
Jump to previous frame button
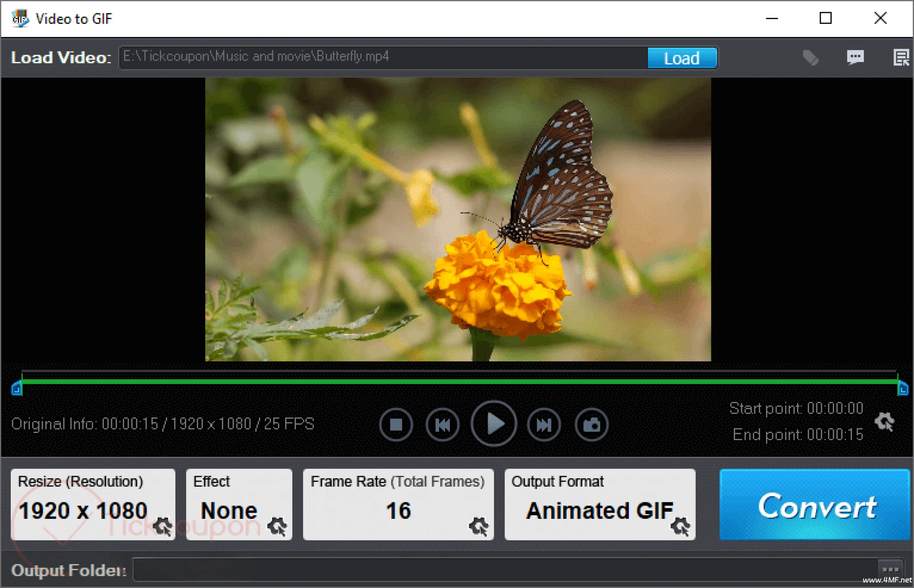tap(442, 424)
